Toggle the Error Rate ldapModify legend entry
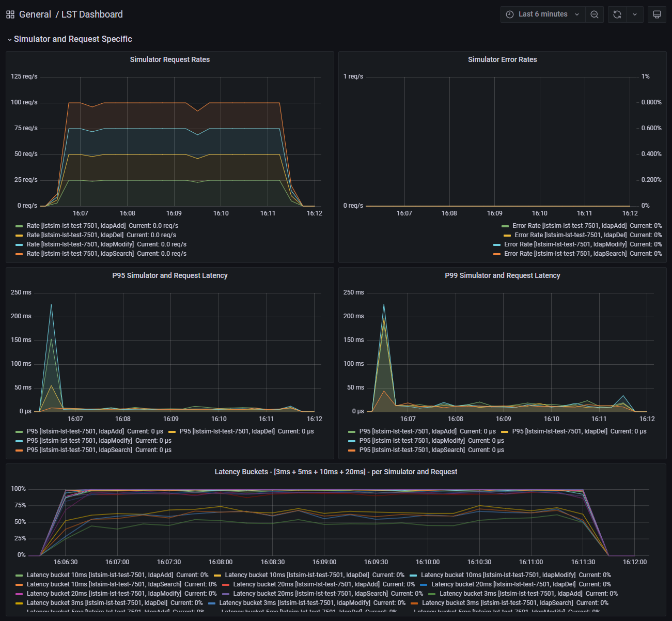 click(565, 244)
